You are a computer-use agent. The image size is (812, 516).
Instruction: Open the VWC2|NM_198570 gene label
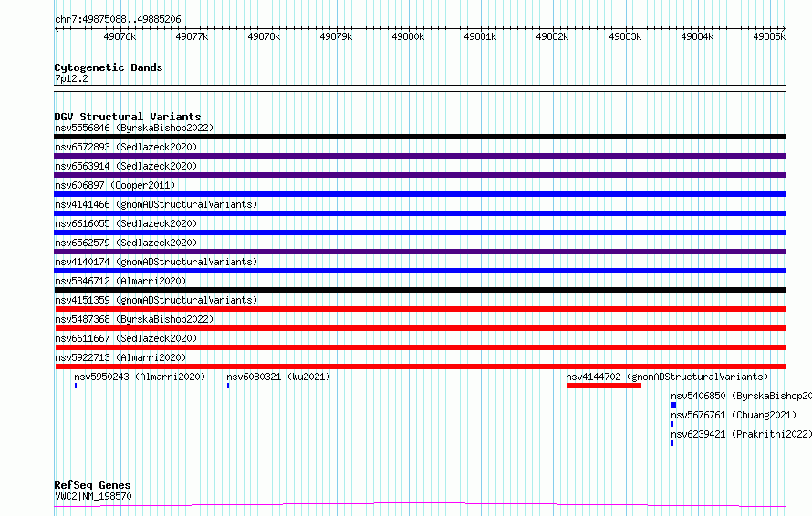[x=93, y=496]
